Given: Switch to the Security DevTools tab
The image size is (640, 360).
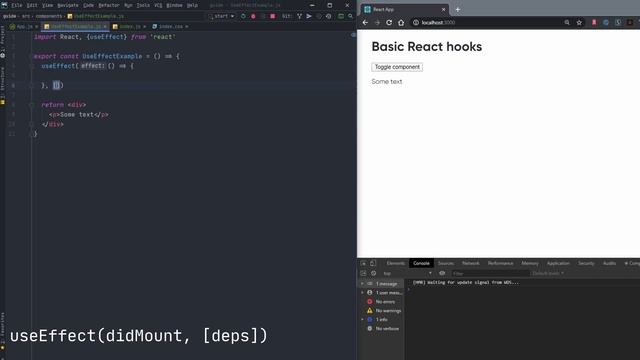Looking at the screenshot, I should click(x=586, y=263).
